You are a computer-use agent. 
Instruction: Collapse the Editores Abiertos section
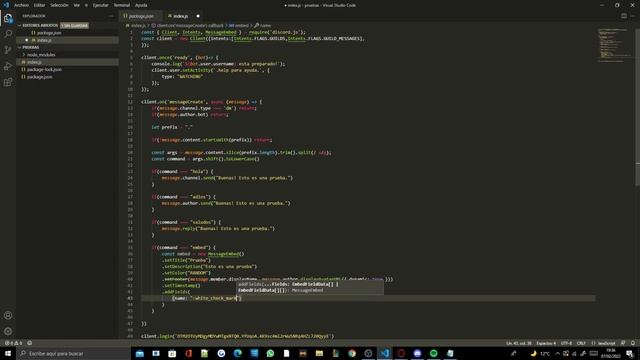pos(40,25)
